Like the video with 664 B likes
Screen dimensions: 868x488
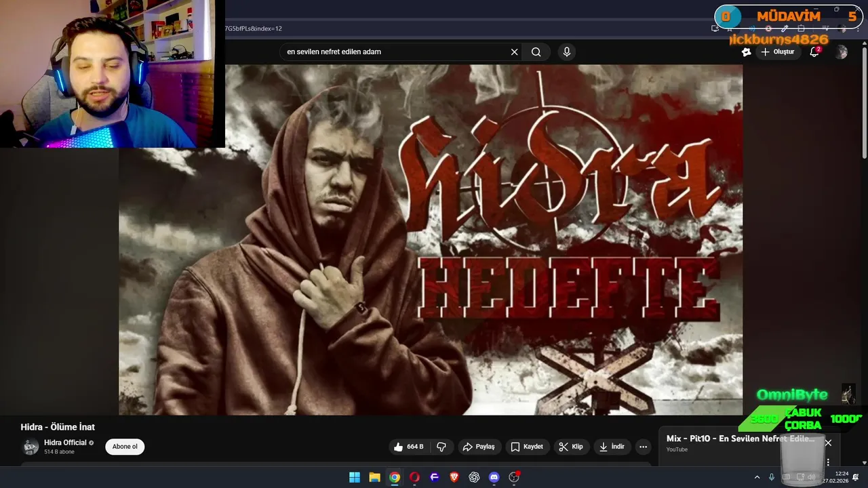[408, 447]
